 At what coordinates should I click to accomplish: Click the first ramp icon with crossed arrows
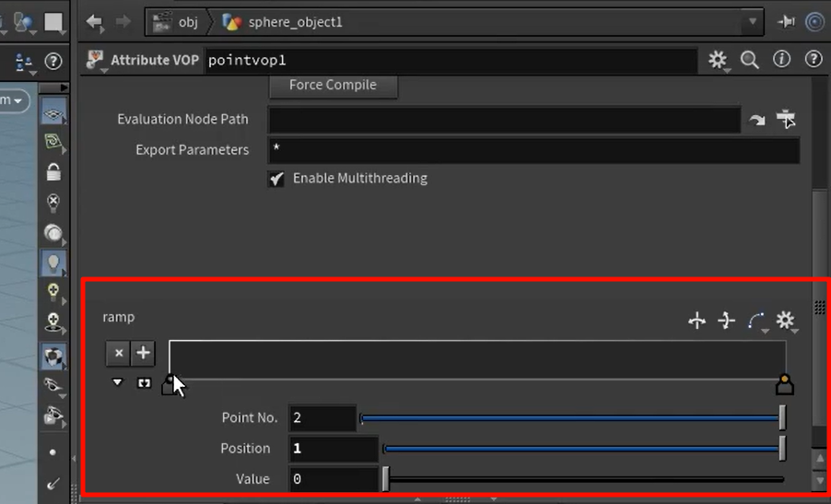tap(696, 321)
